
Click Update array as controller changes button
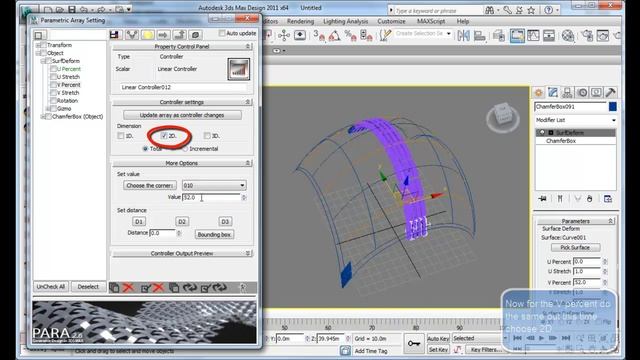point(182,115)
